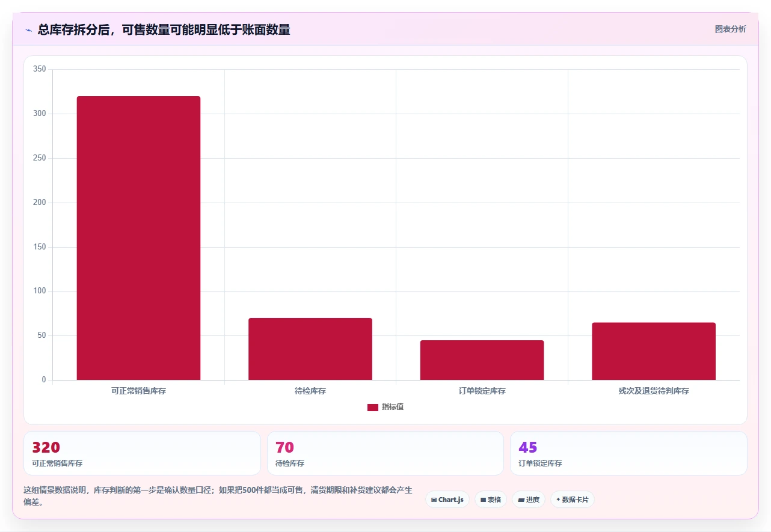Screen dimensions: 771x532
Task: Click the y-axis value 100
Action: (40, 291)
